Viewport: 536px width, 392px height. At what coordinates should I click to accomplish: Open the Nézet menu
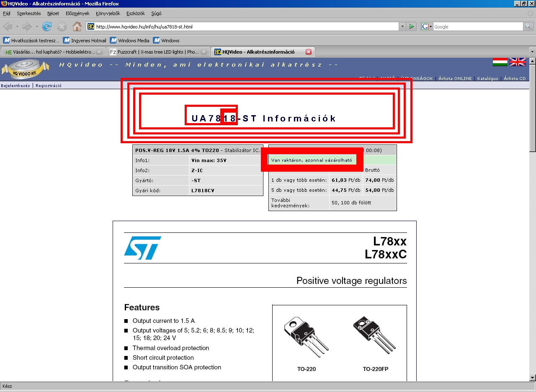click(x=53, y=13)
